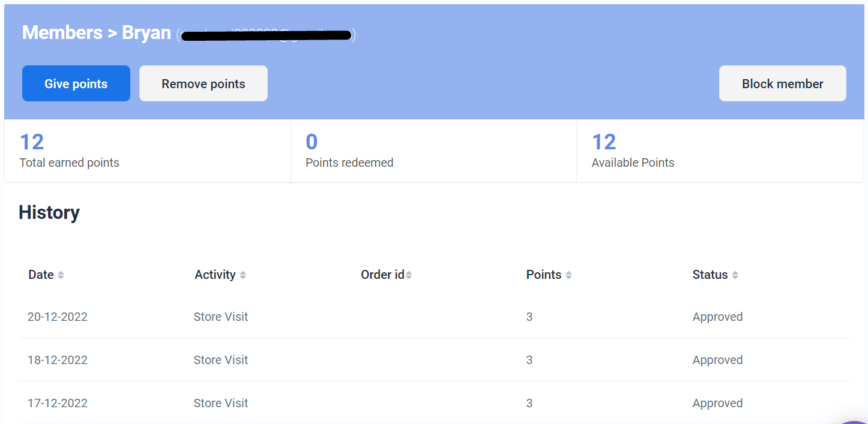Click the Date column header text

(x=41, y=275)
